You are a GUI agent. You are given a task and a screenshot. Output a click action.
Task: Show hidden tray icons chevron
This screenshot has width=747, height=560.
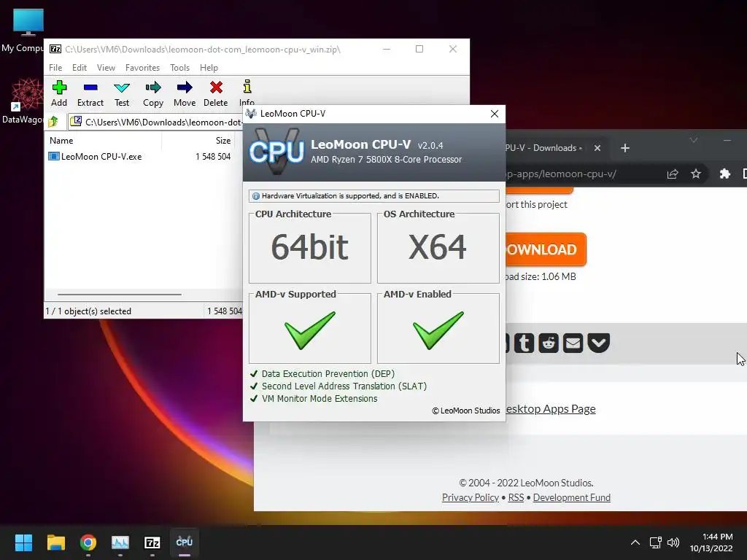tap(635, 542)
